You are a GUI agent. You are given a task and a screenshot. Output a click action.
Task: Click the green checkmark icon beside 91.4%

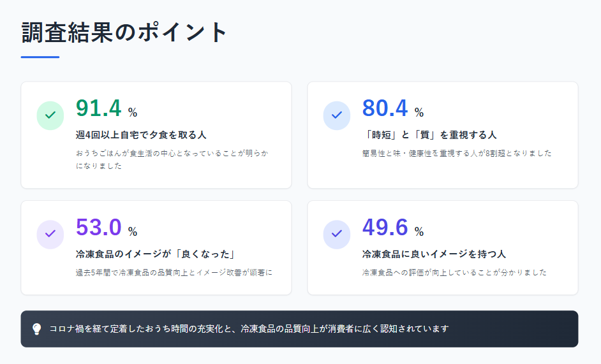tap(50, 115)
